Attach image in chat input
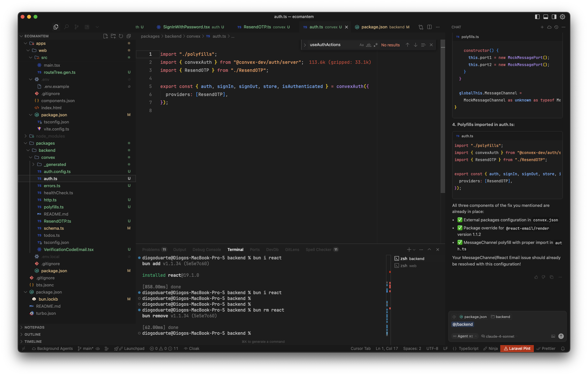This screenshot has width=588, height=376. point(553,336)
